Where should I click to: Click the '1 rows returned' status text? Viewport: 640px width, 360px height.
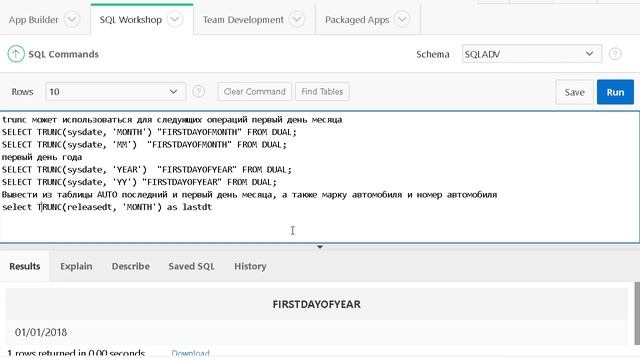point(76,353)
